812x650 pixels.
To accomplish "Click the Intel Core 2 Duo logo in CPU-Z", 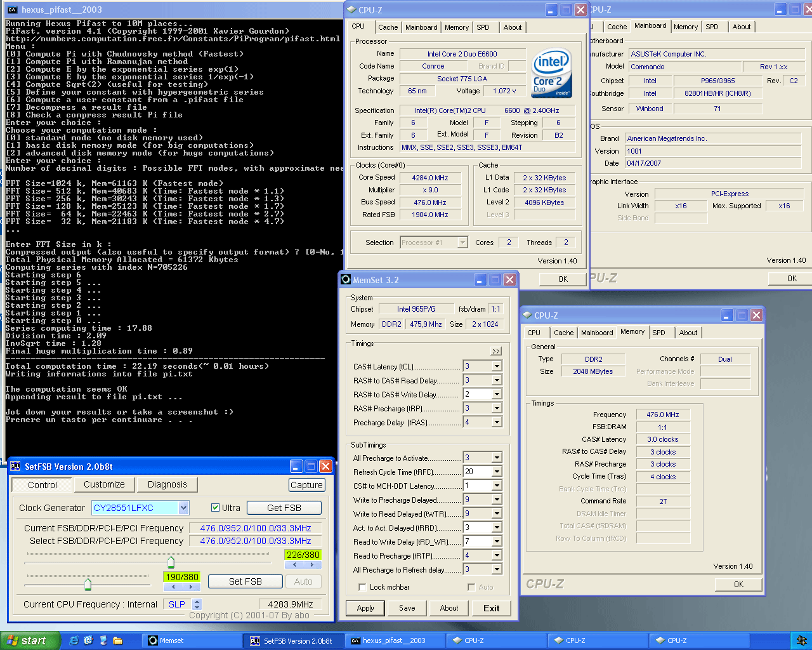I will tap(551, 73).
